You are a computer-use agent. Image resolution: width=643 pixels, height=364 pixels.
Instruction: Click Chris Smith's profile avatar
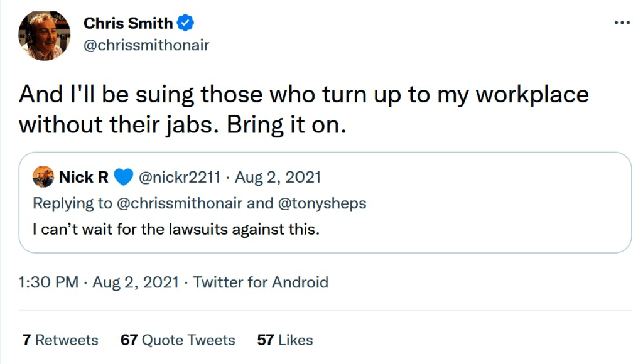click(x=44, y=35)
